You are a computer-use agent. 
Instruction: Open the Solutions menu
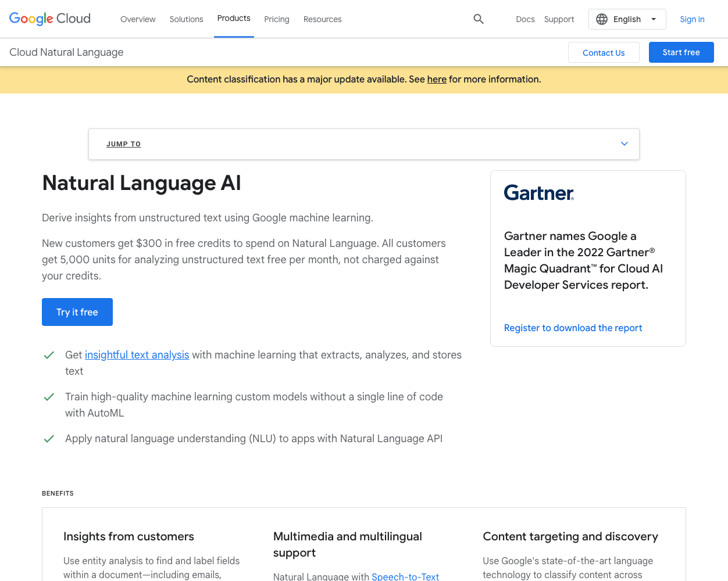[x=186, y=19]
